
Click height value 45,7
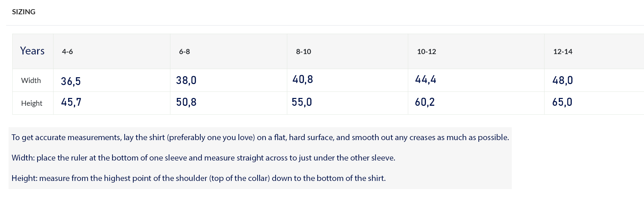(71, 102)
